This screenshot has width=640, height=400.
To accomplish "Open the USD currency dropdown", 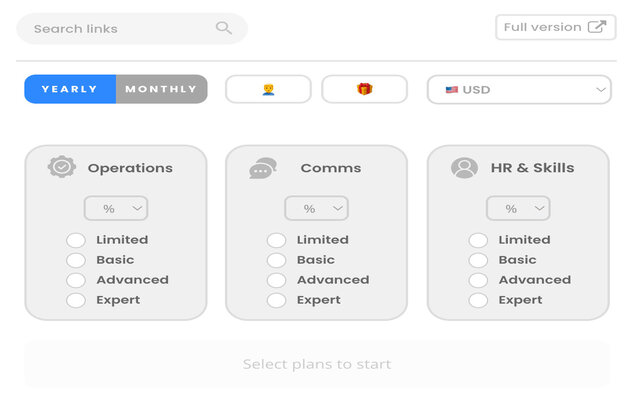I will 518,90.
